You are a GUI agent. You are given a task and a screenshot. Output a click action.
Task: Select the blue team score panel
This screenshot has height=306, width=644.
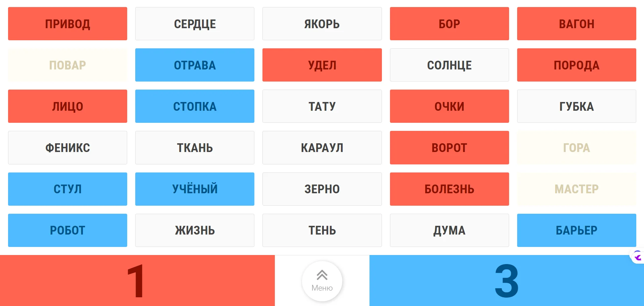[x=506, y=280]
